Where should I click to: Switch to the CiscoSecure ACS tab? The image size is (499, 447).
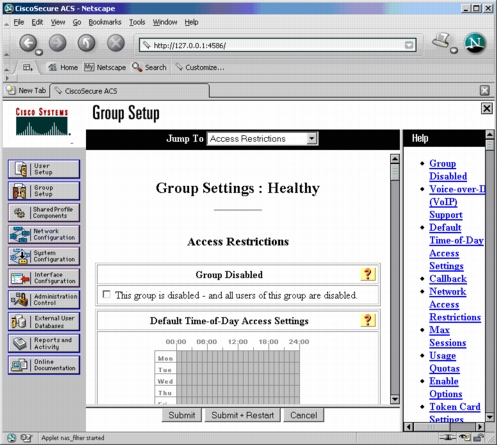click(x=130, y=91)
